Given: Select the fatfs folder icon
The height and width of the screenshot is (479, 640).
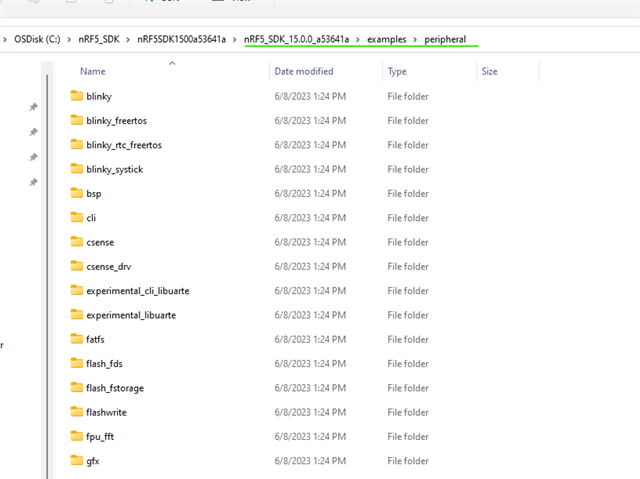Looking at the screenshot, I should (76, 339).
